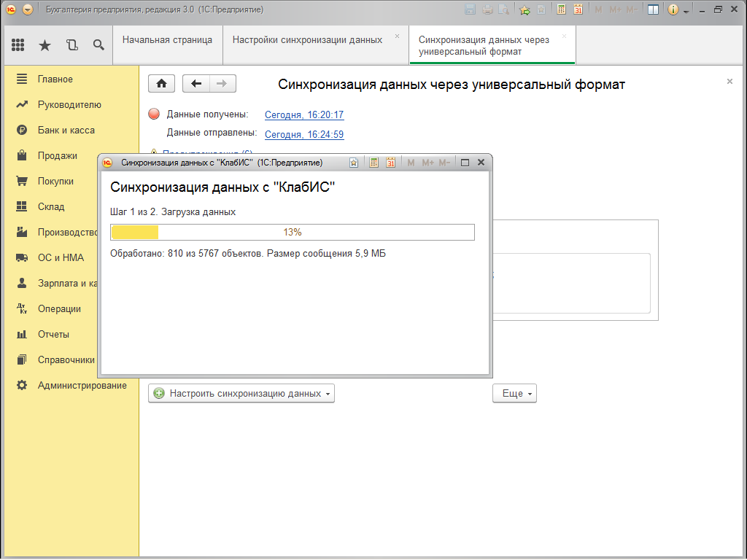Open the Главное section

tap(55, 79)
